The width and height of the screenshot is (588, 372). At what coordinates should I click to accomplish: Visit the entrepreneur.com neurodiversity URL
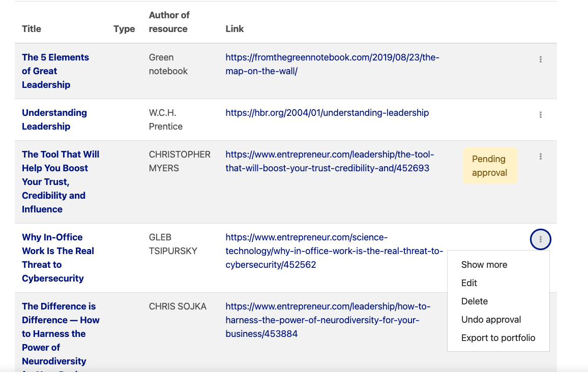(x=328, y=320)
